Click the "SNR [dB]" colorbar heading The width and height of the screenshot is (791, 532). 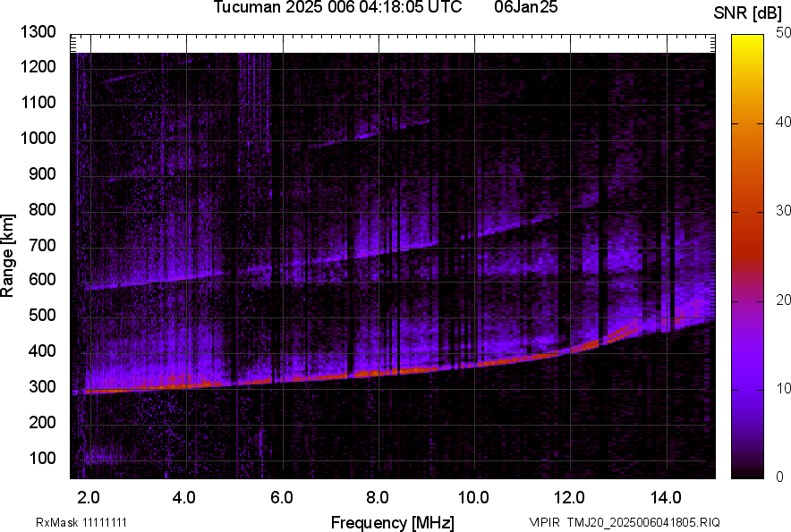pyautogui.click(x=748, y=13)
